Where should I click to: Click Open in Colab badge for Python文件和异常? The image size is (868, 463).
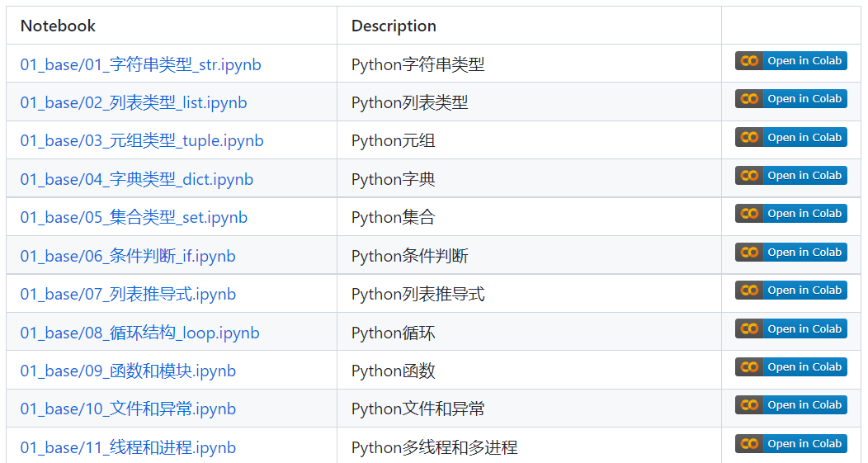(x=791, y=405)
